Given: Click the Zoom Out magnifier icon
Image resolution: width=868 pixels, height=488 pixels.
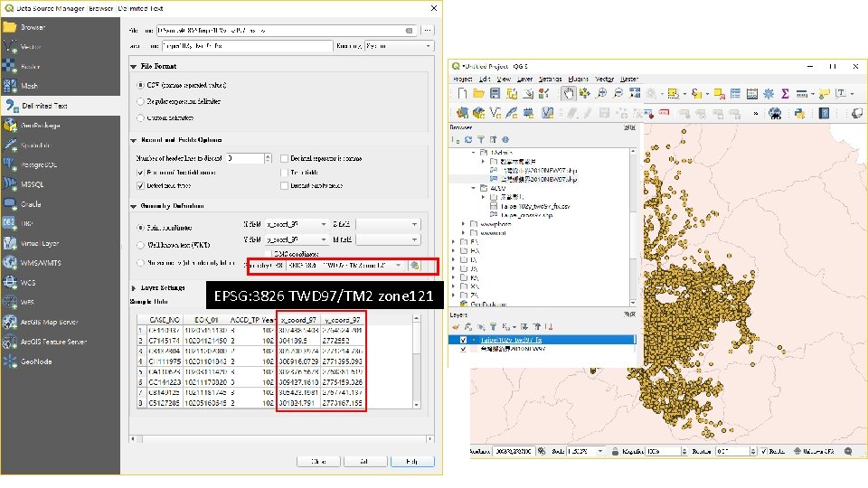Looking at the screenshot, I should click(x=618, y=93).
